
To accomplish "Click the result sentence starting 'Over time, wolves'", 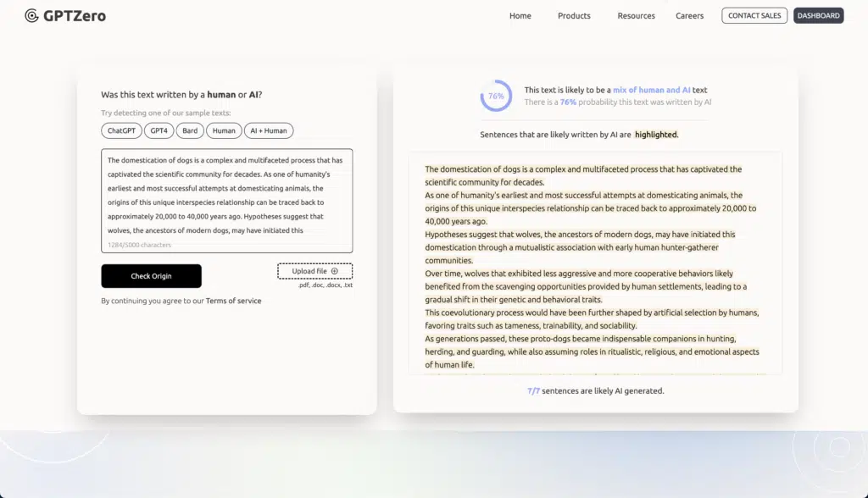I will coord(586,286).
